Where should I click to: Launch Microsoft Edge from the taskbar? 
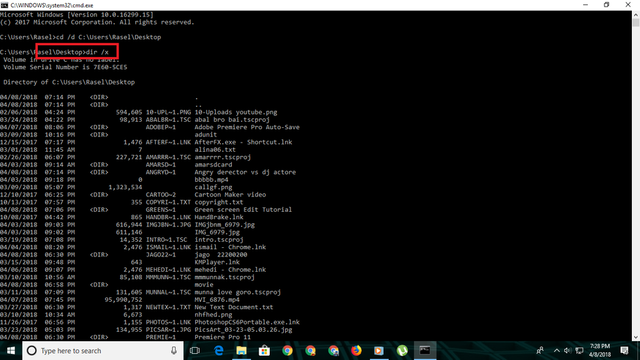tap(219, 351)
